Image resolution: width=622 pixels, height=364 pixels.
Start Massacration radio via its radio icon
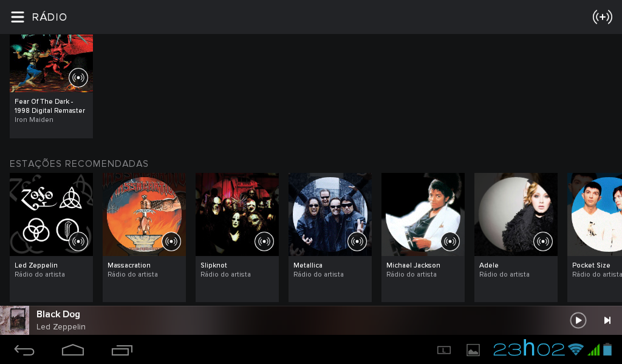pos(171,241)
